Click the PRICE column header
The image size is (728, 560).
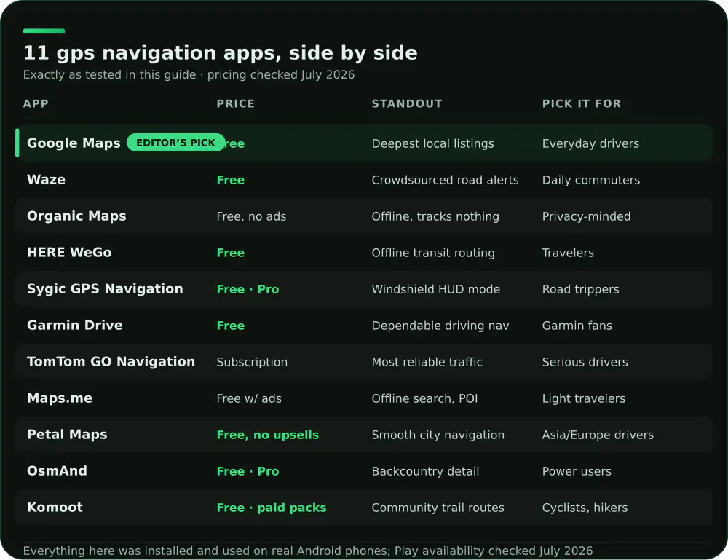point(235,103)
